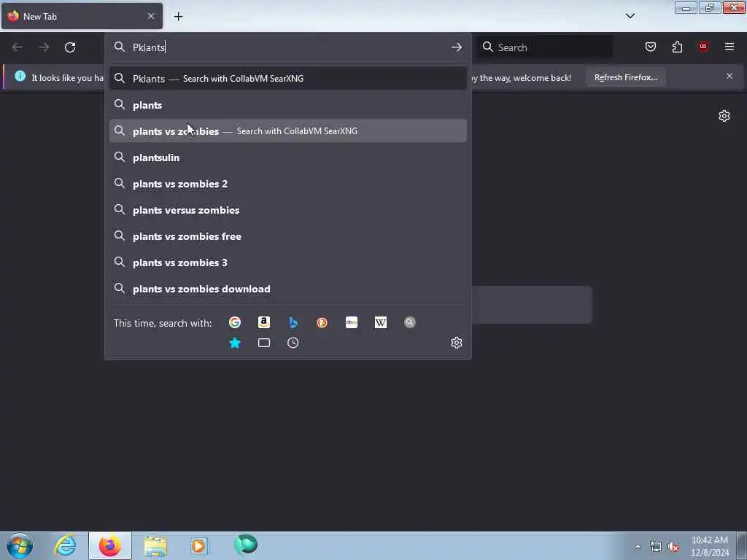Search with the gray magnifier engine icon
The image size is (747, 560).
click(410, 322)
